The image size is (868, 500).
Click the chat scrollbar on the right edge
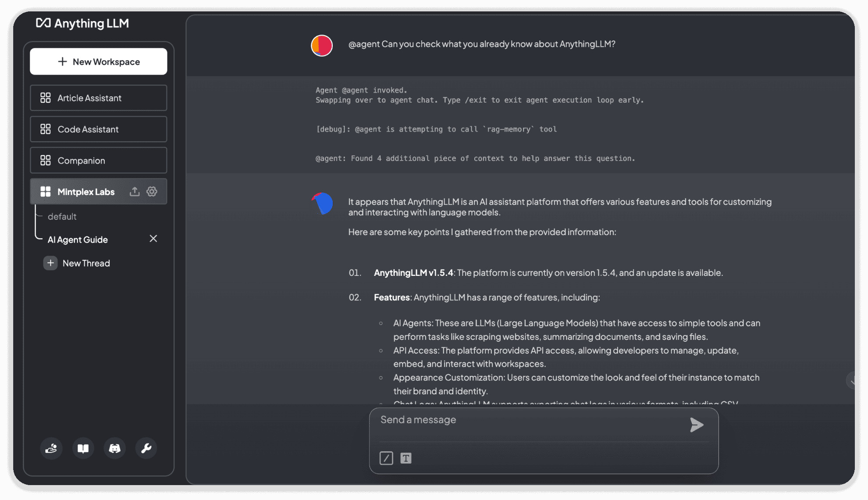852,380
